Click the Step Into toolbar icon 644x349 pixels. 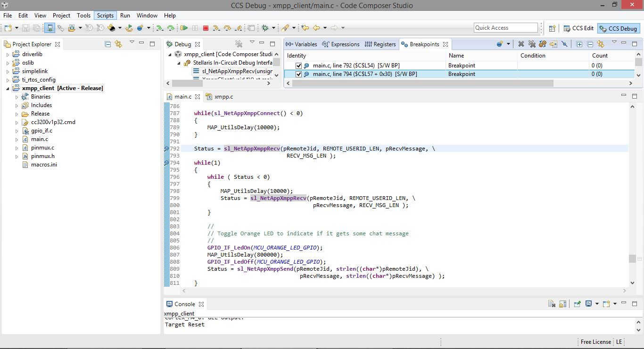216,28
